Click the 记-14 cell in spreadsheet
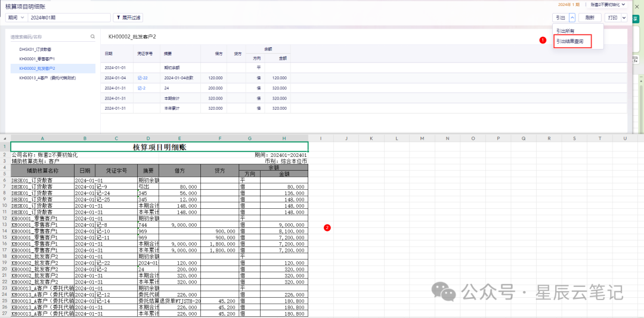The width and height of the screenshot is (644, 318). pyautogui.click(x=116, y=301)
